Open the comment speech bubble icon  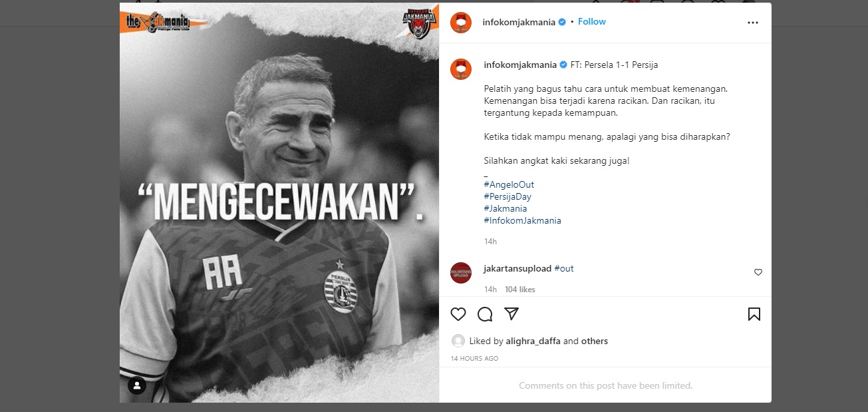point(485,314)
